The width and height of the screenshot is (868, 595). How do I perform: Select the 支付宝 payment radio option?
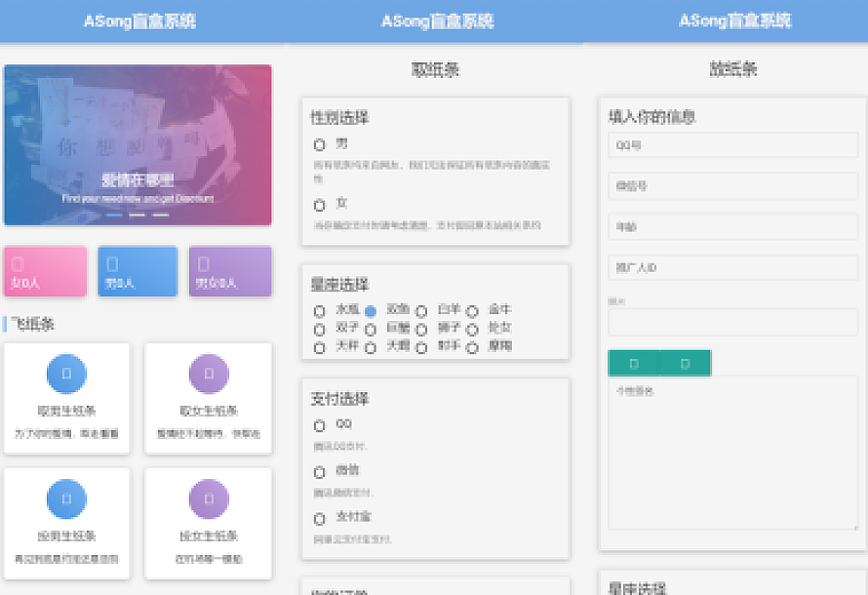point(319,519)
